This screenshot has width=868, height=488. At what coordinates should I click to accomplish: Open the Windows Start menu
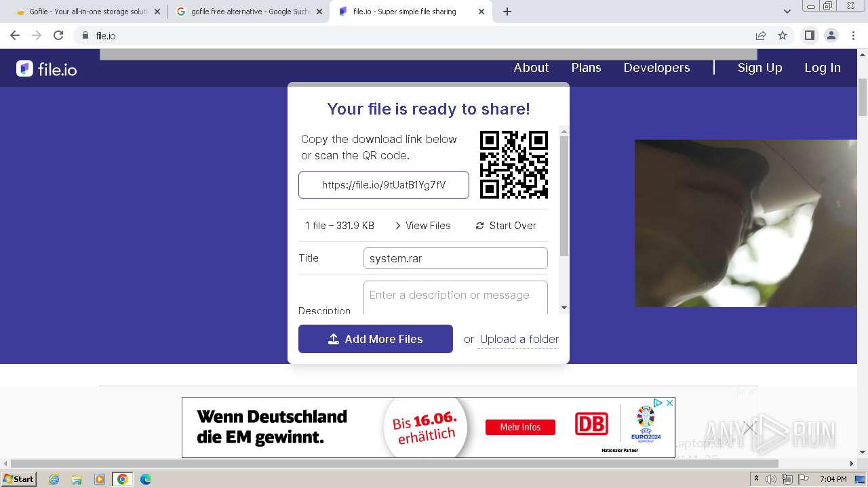point(19,479)
